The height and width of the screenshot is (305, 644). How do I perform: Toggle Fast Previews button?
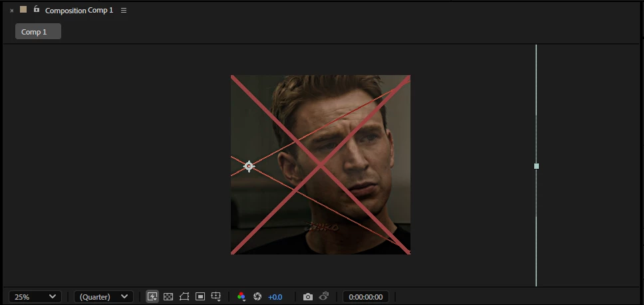152,297
